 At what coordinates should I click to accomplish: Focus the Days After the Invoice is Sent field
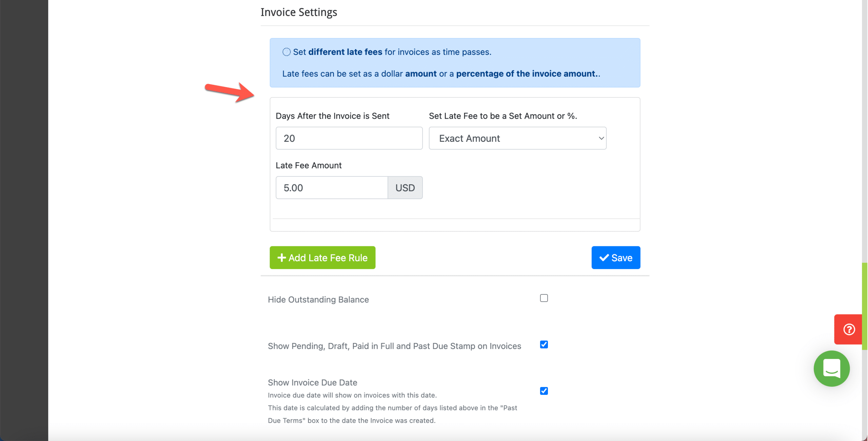click(349, 138)
